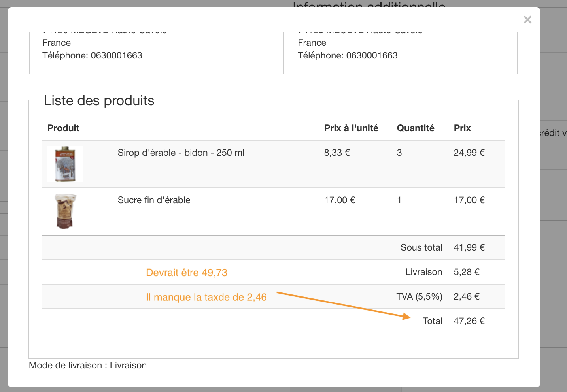This screenshot has height=392, width=567.
Task: Click the Livraison cost 5,28 €
Action: [467, 272]
